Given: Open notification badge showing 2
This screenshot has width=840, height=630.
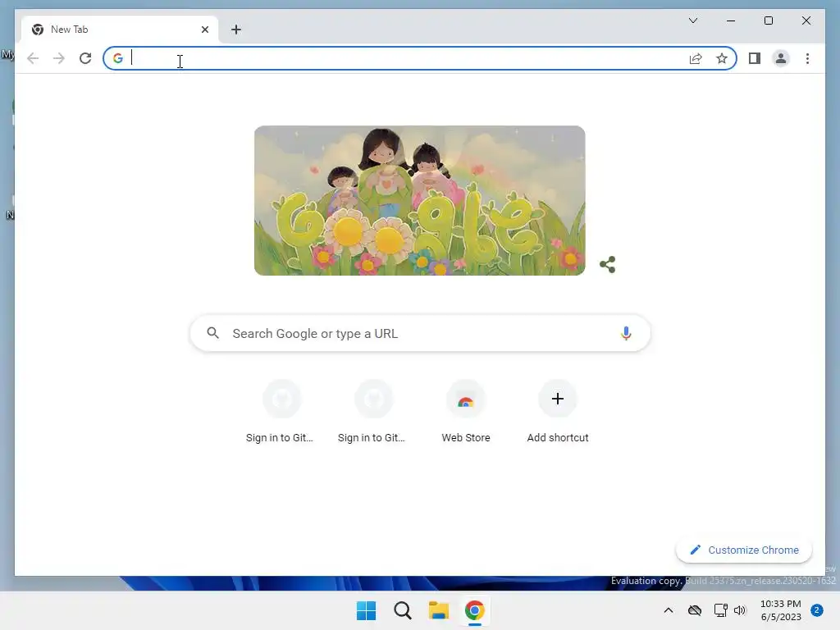Looking at the screenshot, I should (817, 610).
